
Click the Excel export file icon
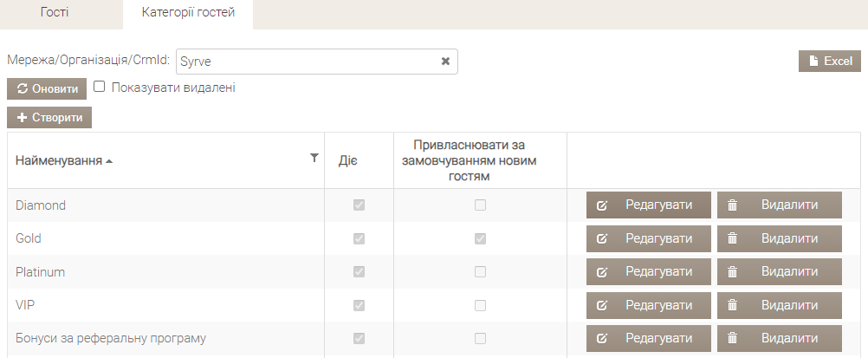(x=813, y=61)
